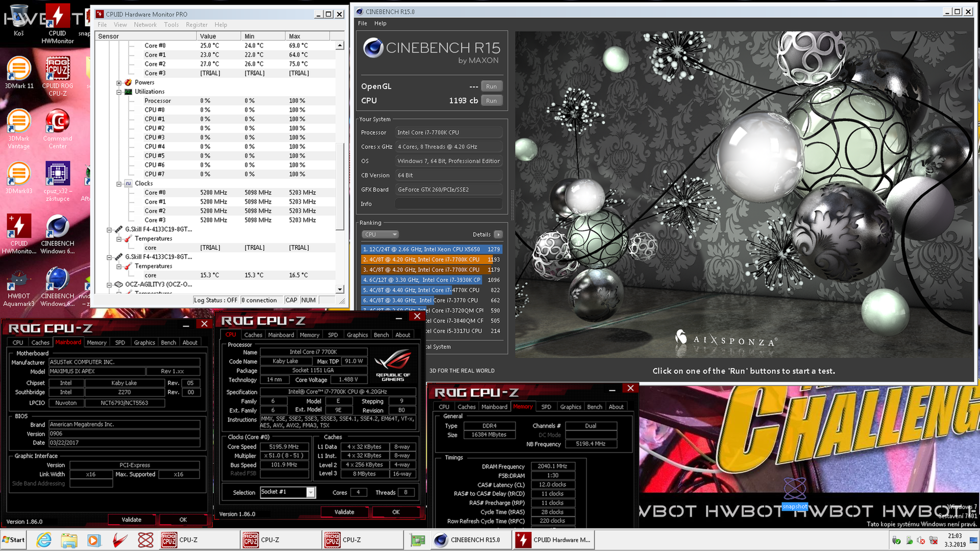Image resolution: width=980 pixels, height=551 pixels.
Task: Click Powers flame icon in HWMonitor tree
Action: 128,82
